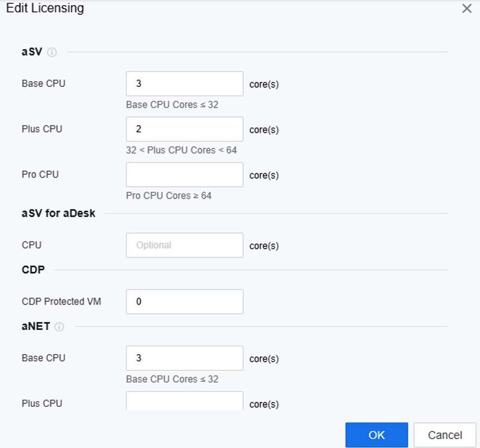This screenshot has width=480, height=448.
Task: Click the CDP Protected VM field
Action: point(185,302)
